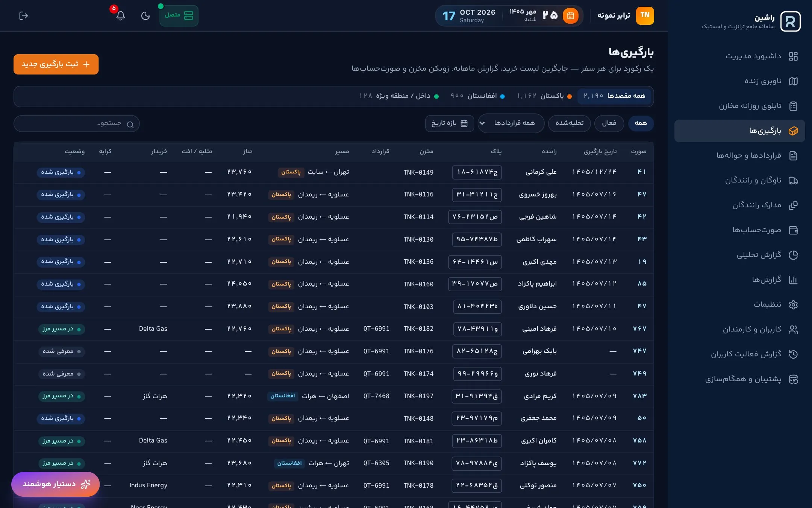Click the متصل connection status indicator
Viewport: 812px width, 508px height.
[179, 15]
